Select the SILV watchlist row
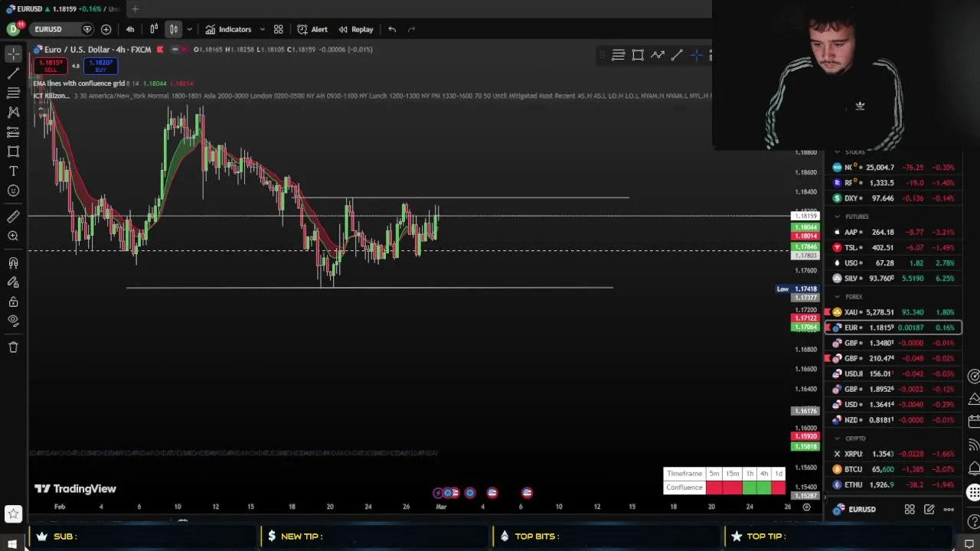 click(x=893, y=279)
